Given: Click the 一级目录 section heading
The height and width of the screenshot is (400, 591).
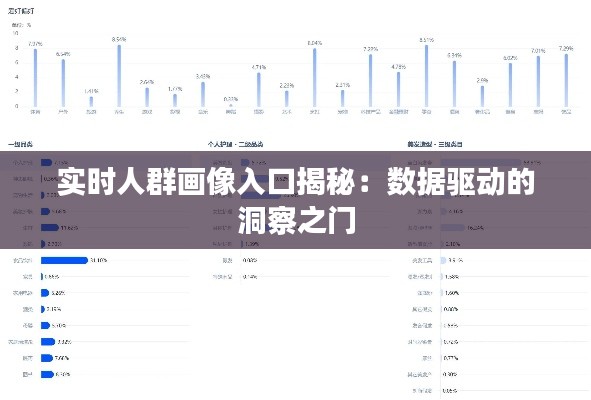Looking at the screenshot, I should pos(20,144).
